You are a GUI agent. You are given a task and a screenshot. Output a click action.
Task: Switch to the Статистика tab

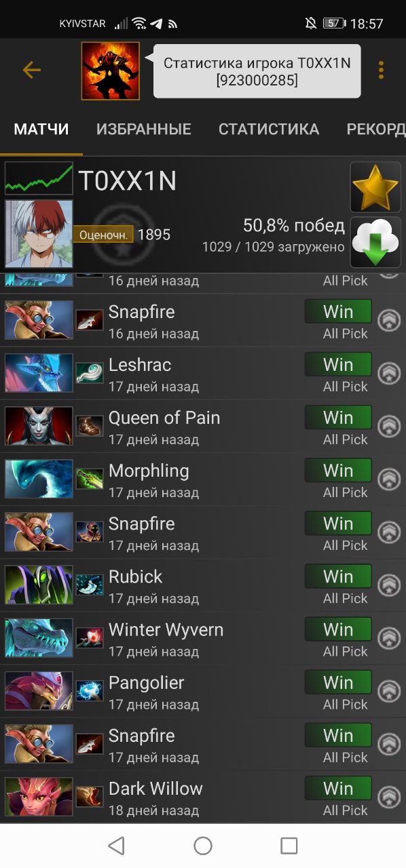(269, 129)
